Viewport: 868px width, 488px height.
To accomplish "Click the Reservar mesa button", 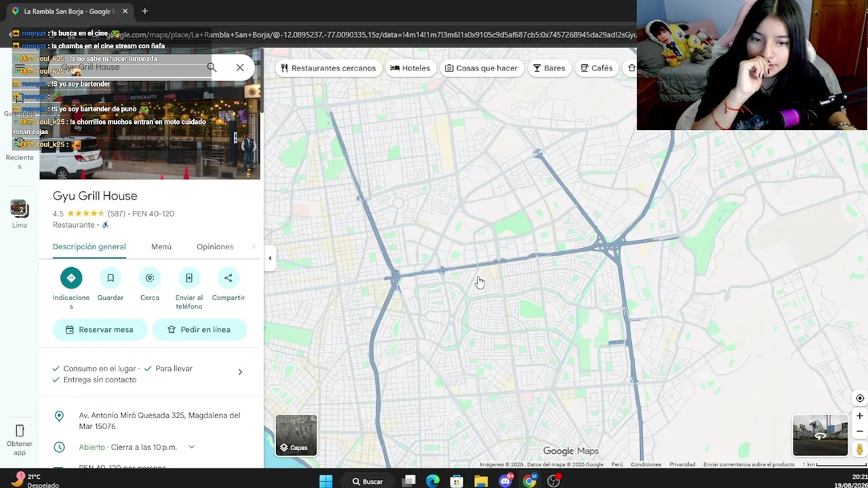I will (100, 329).
